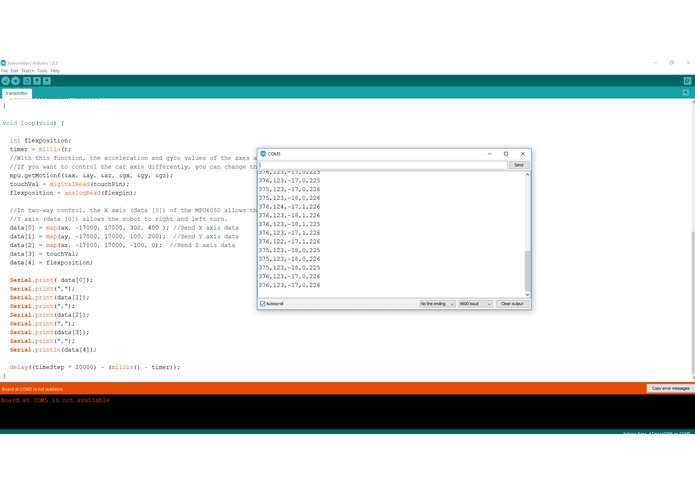The width and height of the screenshot is (695, 494).
Task: Minimize the COM5 serial monitor window
Action: [x=489, y=154]
